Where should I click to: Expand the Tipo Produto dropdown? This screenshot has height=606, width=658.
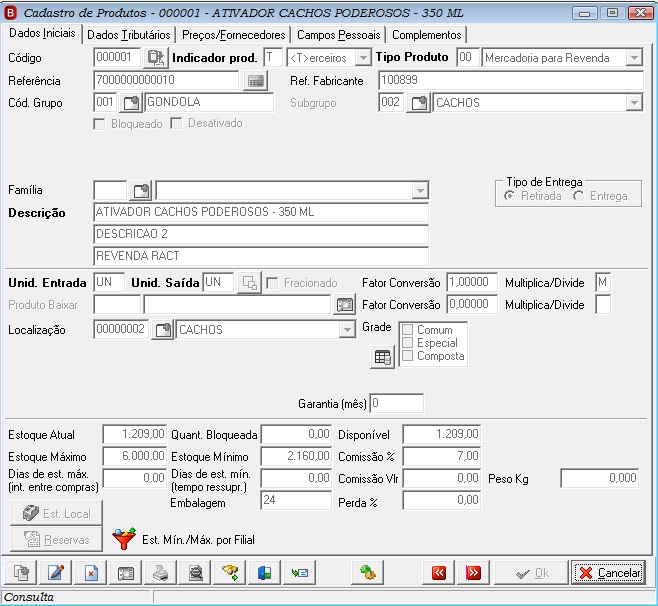click(634, 57)
